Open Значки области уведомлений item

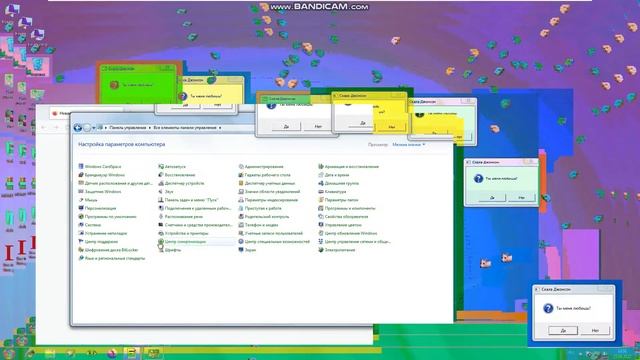(x=269, y=191)
